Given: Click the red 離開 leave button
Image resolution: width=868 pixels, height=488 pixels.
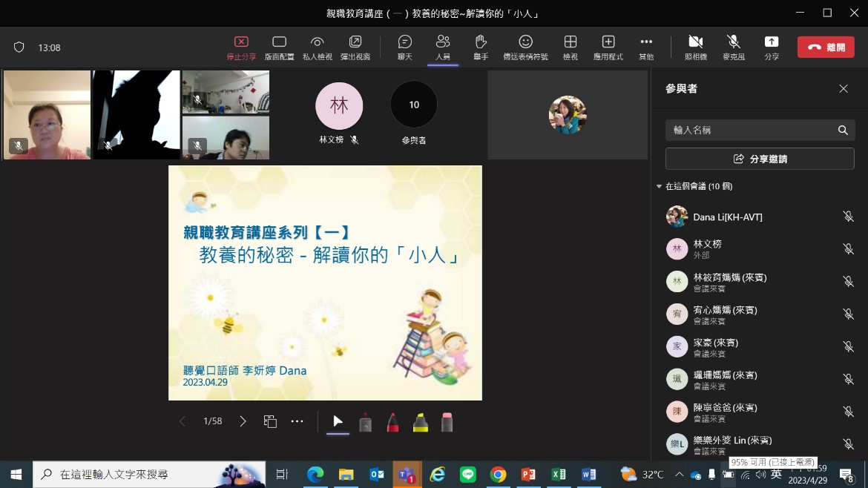Looking at the screenshot, I should [x=826, y=47].
